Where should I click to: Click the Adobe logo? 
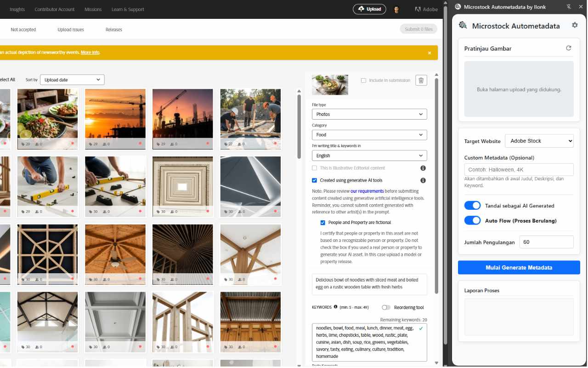click(426, 9)
